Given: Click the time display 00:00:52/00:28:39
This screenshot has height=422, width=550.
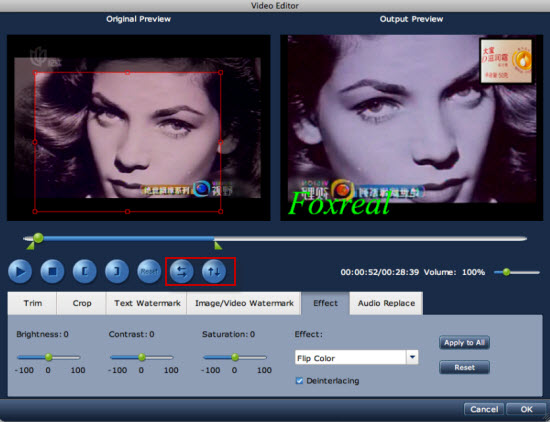Looking at the screenshot, I should pos(380,272).
